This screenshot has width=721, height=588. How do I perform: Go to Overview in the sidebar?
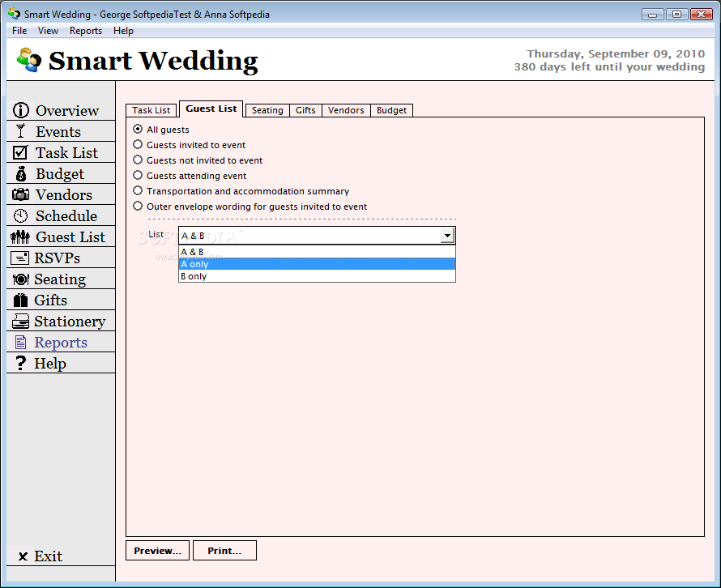67,111
